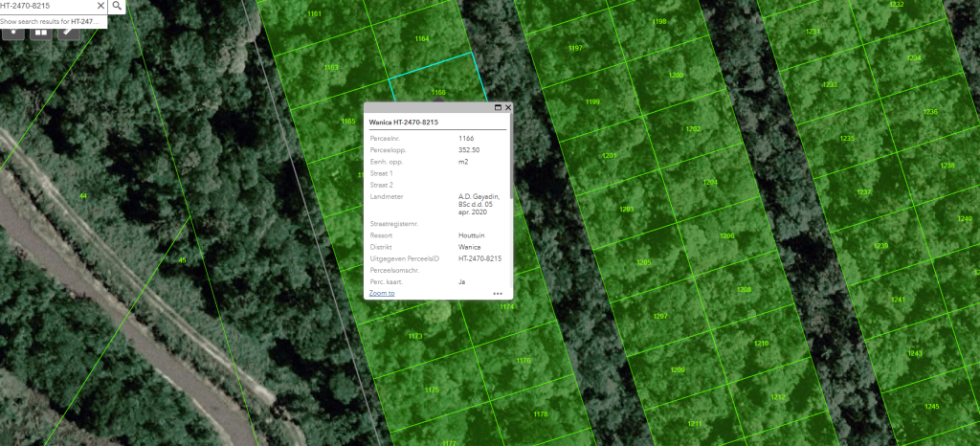Select parcel 1207 on the map

[659, 316]
